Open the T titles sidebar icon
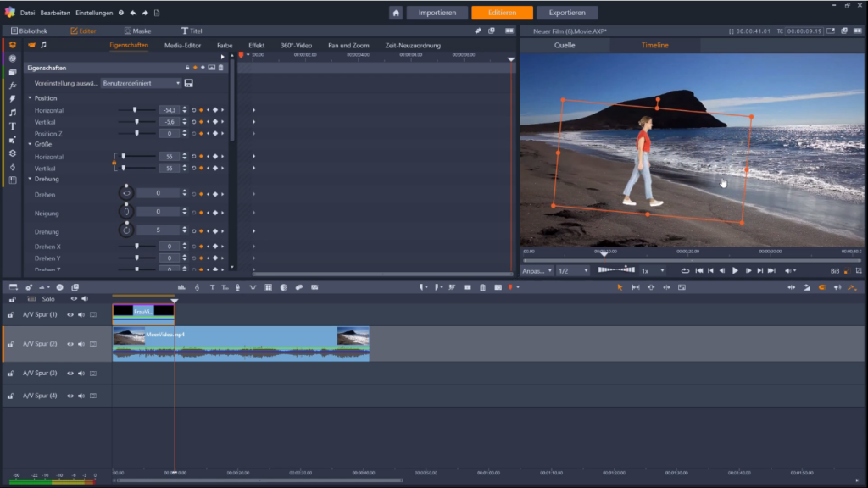Screen dimensions: 868x488 tap(12, 126)
